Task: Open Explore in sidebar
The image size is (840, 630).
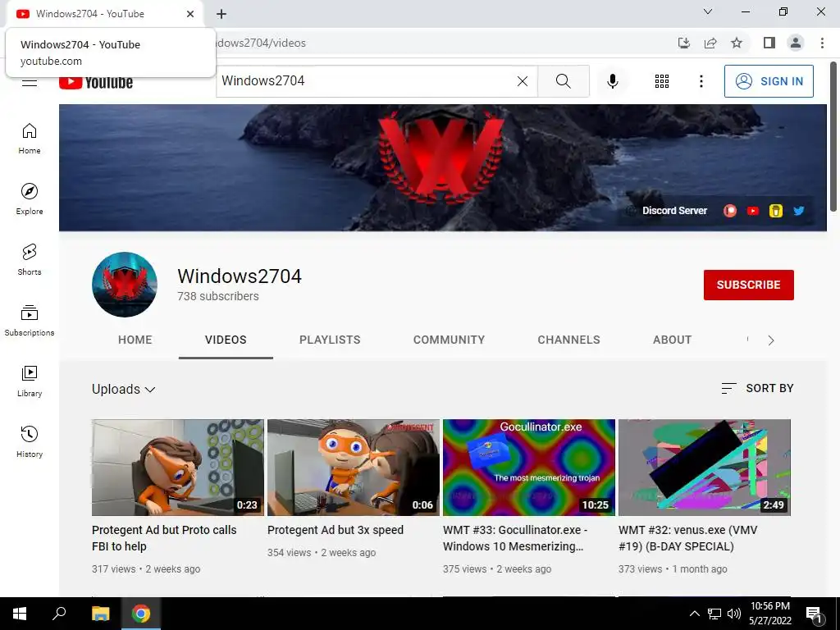Action: tap(30, 199)
